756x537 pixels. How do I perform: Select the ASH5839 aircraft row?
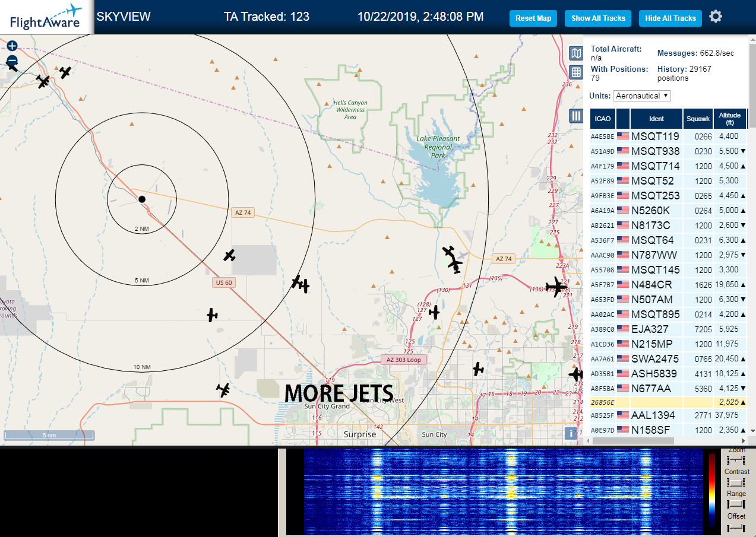pos(668,373)
